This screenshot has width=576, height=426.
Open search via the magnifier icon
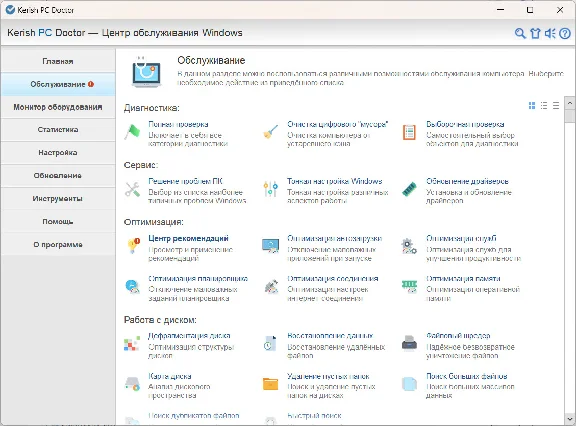point(520,33)
